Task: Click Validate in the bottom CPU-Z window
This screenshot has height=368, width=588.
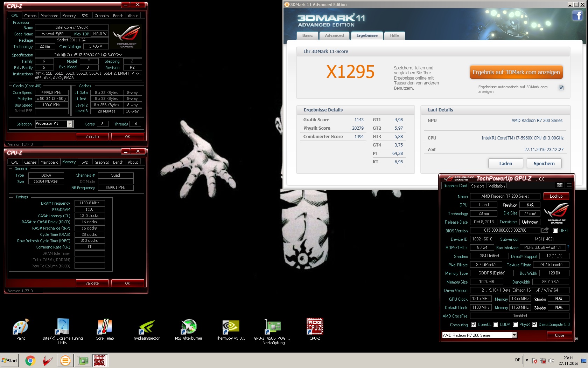Action: coord(92,283)
